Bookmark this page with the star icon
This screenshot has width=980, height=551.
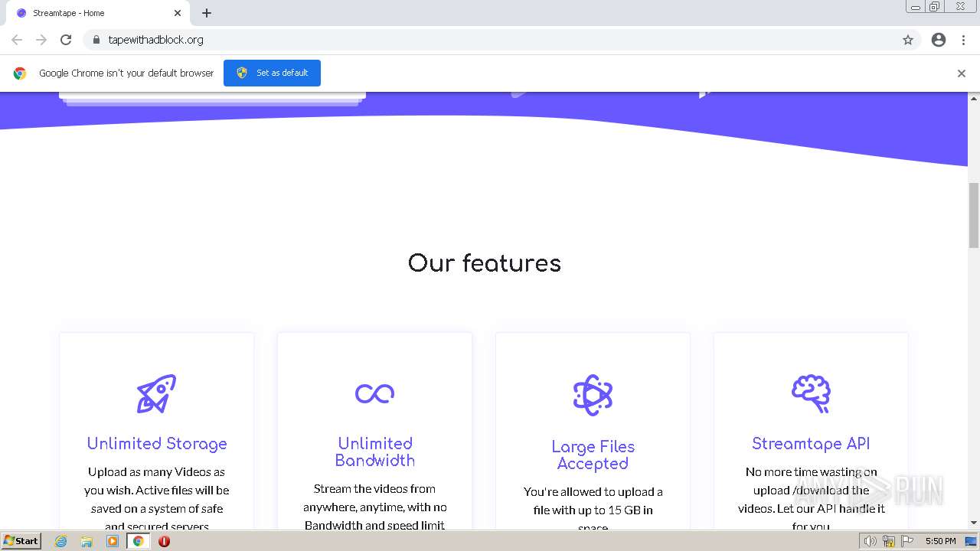[908, 40]
